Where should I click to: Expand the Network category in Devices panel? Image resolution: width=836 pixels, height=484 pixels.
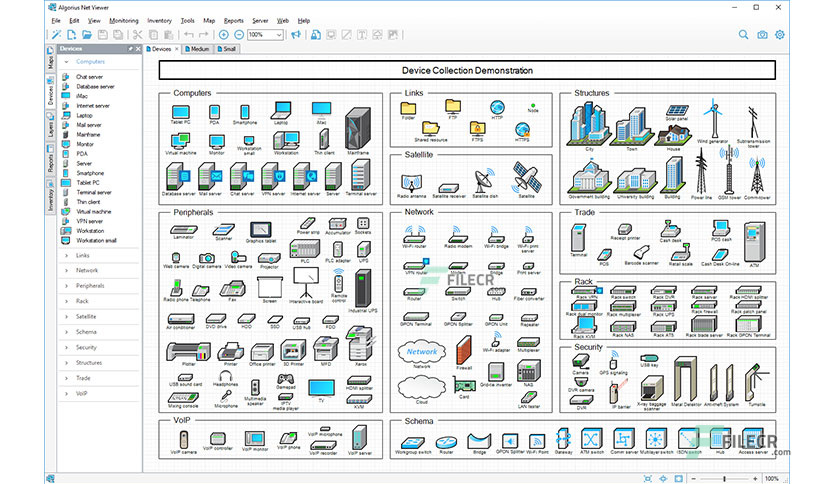coord(66,271)
